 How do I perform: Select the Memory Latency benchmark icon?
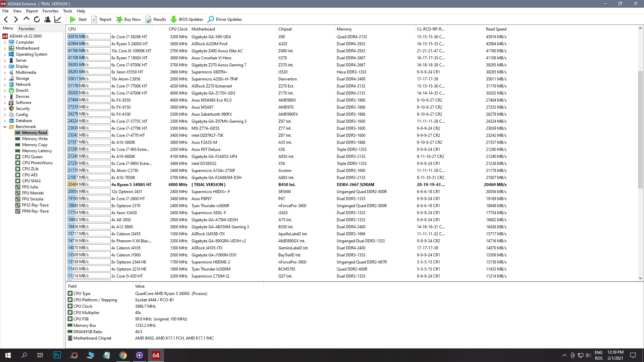pos(18,151)
